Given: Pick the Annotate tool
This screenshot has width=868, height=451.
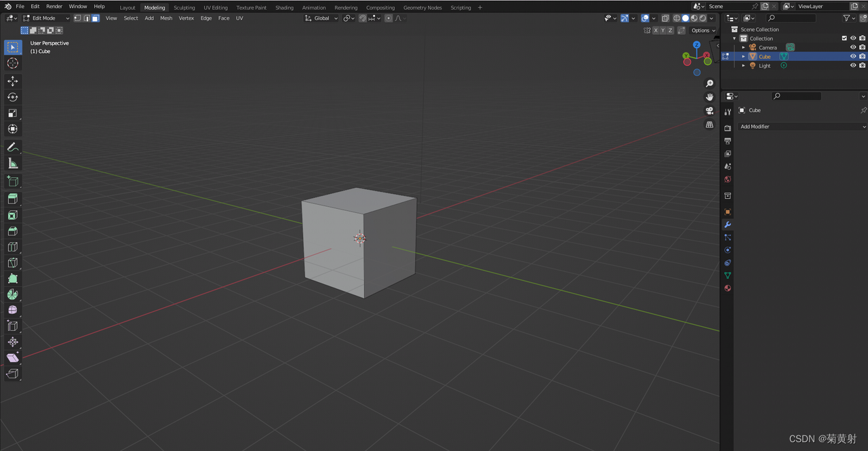Looking at the screenshot, I should pyautogui.click(x=13, y=147).
